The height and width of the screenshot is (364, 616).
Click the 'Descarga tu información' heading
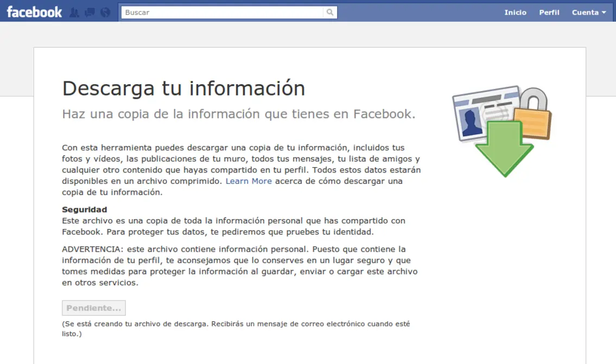(x=183, y=88)
